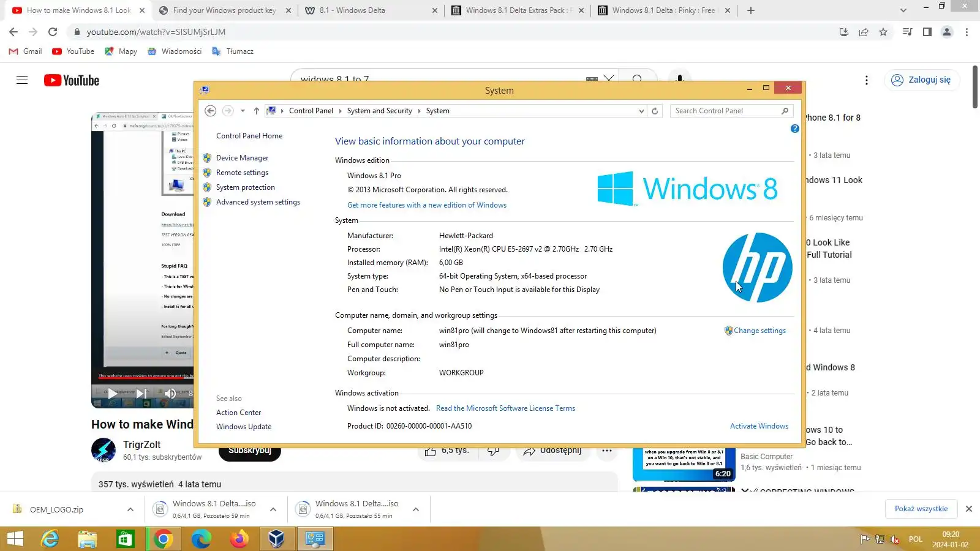Image resolution: width=980 pixels, height=551 pixels.
Task: Click Activate Windows link
Action: click(x=759, y=426)
